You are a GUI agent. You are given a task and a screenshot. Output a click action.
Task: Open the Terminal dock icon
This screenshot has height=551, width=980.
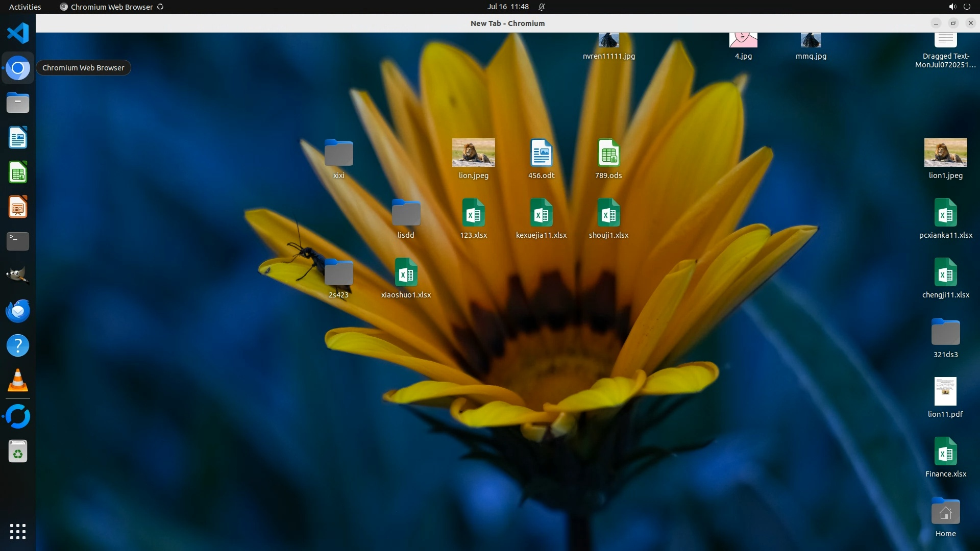[18, 241]
